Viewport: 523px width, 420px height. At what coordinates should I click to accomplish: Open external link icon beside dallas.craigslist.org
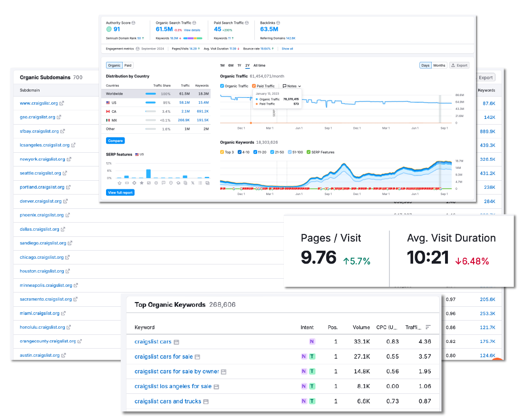63,229
